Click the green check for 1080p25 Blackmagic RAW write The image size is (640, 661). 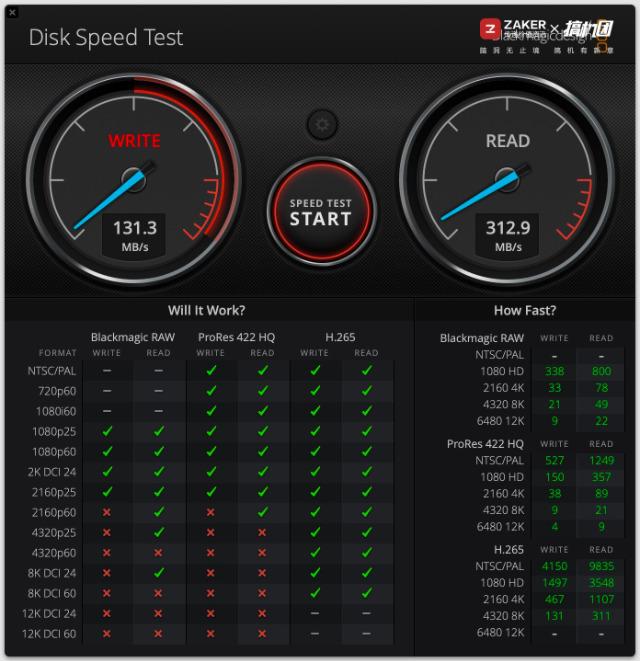(107, 431)
